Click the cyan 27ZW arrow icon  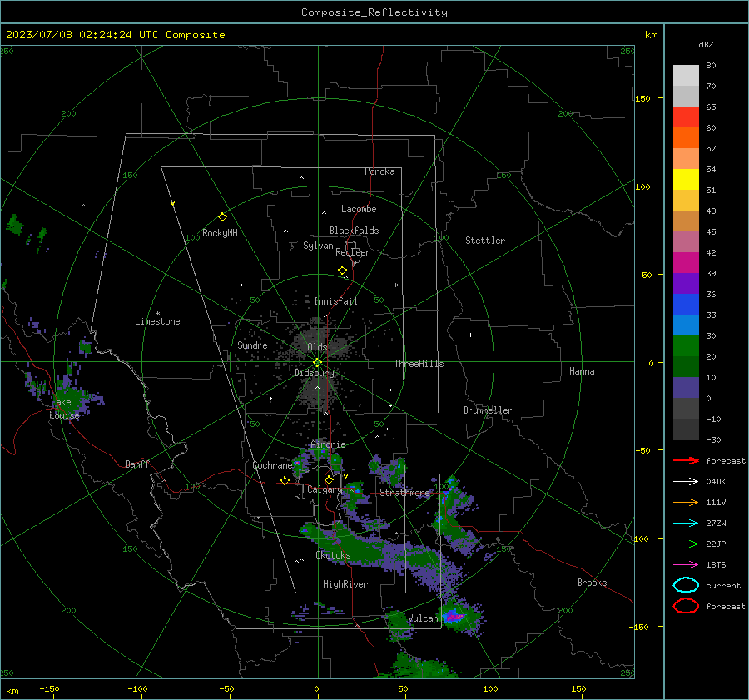tap(686, 524)
